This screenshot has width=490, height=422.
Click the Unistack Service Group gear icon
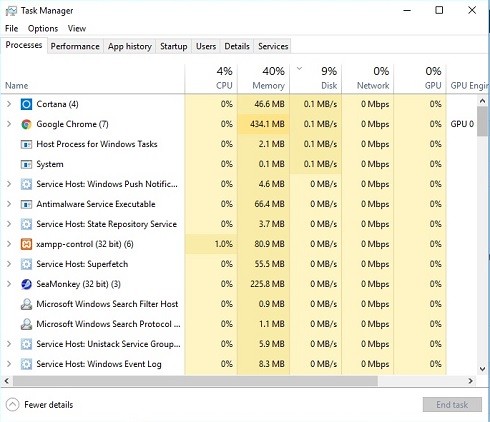click(x=26, y=344)
